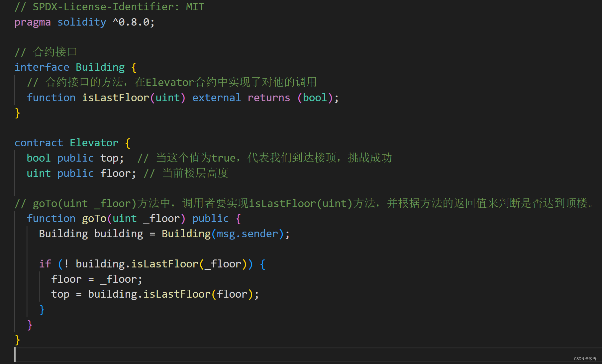
Task: Click the yellow closing brace of Building interface
Action: point(18,113)
